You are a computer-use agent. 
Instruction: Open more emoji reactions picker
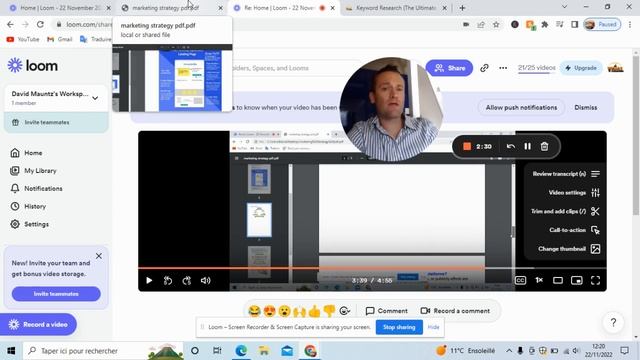345,311
